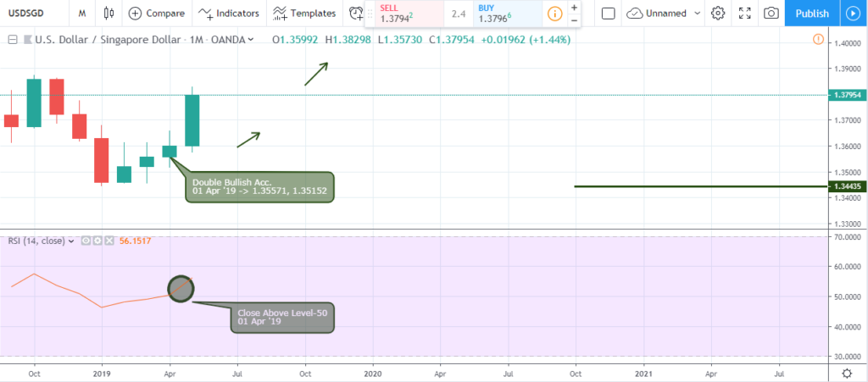
Task: Save the chart via the cloud Unnamed button
Action: [656, 14]
